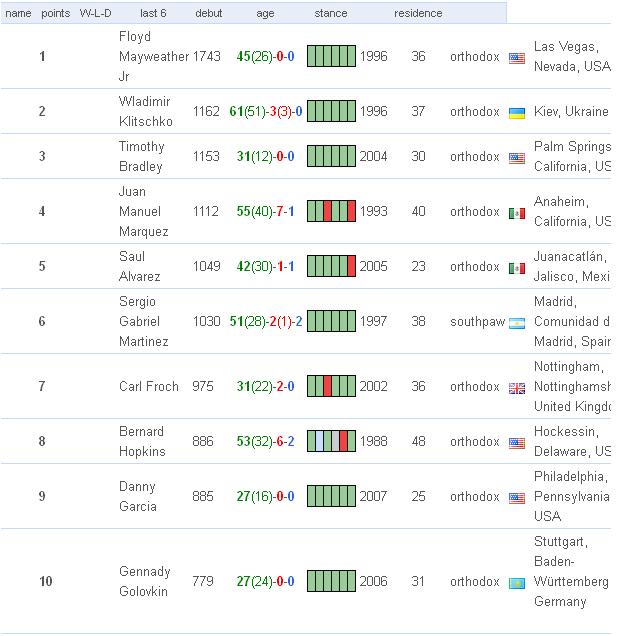Click the Kazakhstan flag in Golovkin's row
618x636 pixels.
(x=517, y=583)
